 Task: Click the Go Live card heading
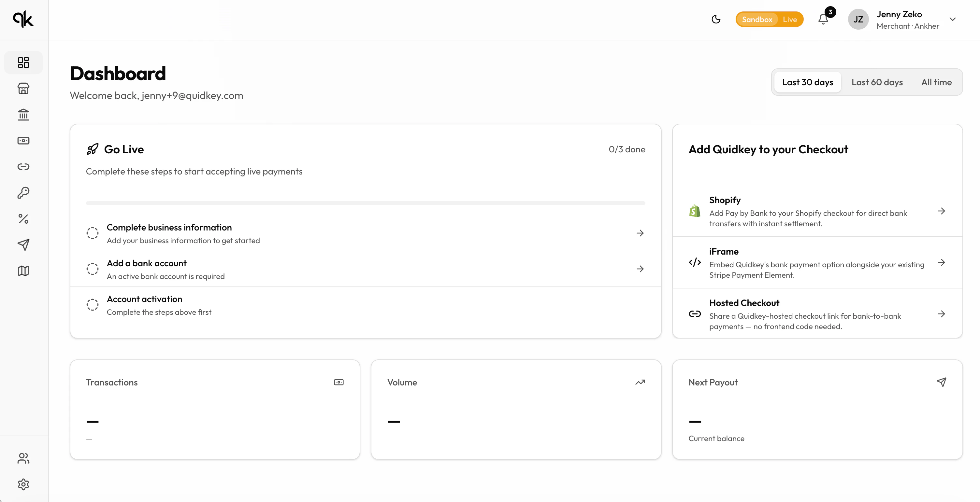point(124,149)
